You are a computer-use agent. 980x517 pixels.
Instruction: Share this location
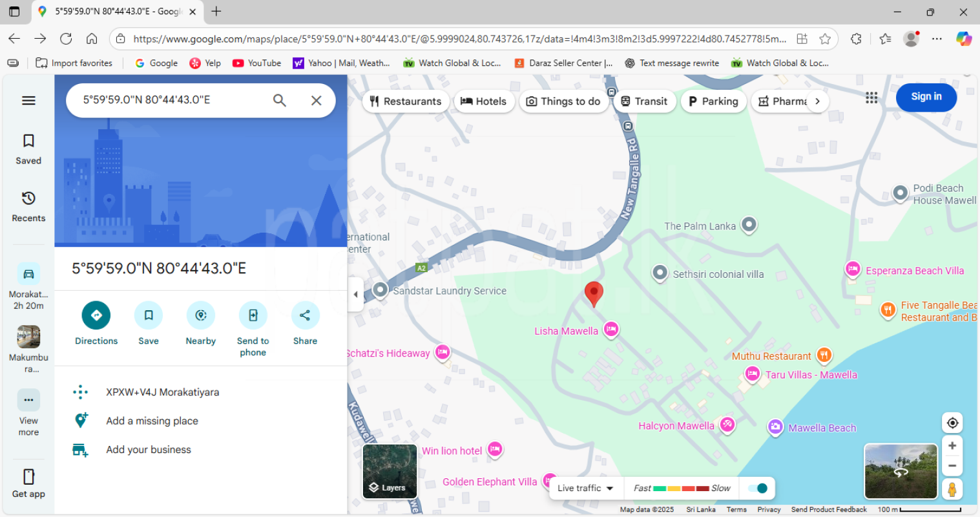(x=305, y=315)
